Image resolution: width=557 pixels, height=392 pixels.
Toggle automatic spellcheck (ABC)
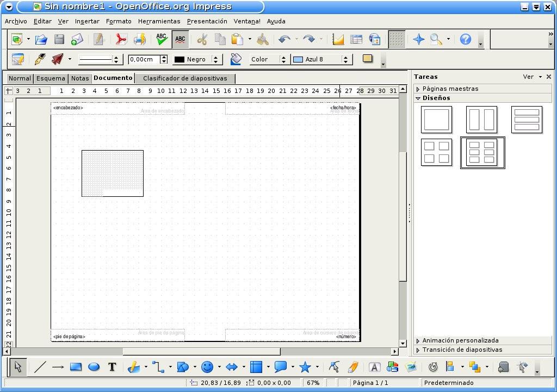[180, 39]
